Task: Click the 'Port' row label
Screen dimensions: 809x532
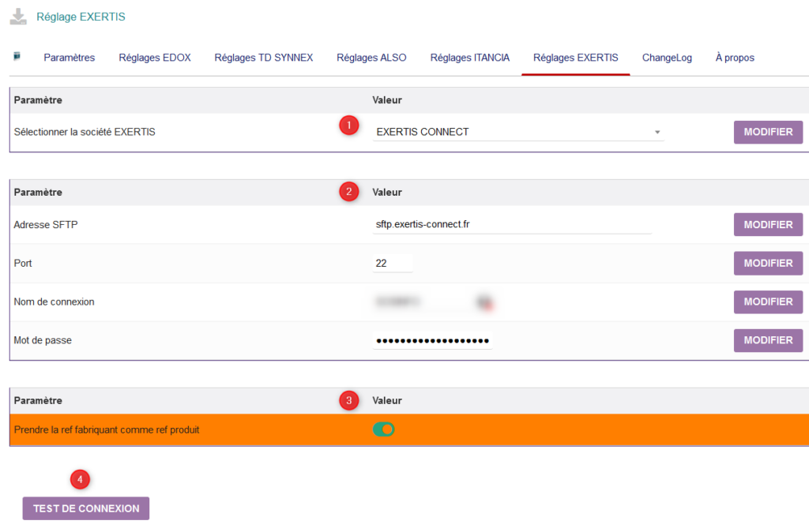Action: click(x=23, y=264)
